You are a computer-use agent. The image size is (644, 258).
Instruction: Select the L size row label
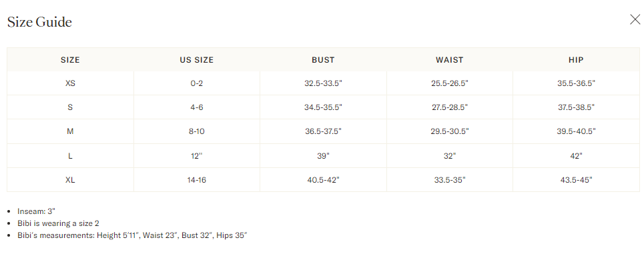coord(70,156)
